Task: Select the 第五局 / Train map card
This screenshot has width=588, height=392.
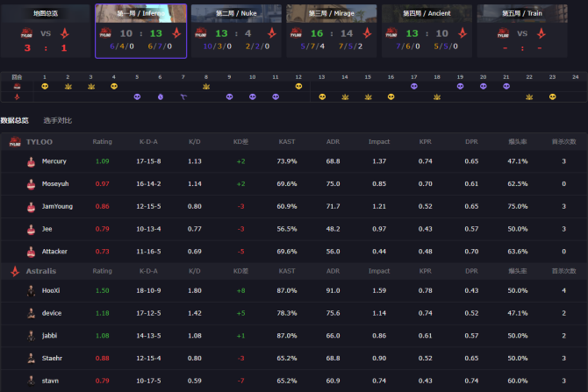Action: click(x=522, y=31)
